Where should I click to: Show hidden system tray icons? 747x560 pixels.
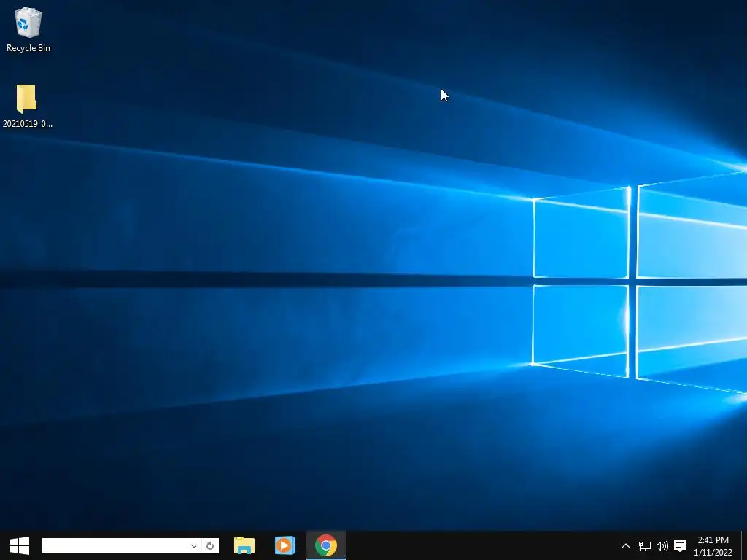coord(626,546)
